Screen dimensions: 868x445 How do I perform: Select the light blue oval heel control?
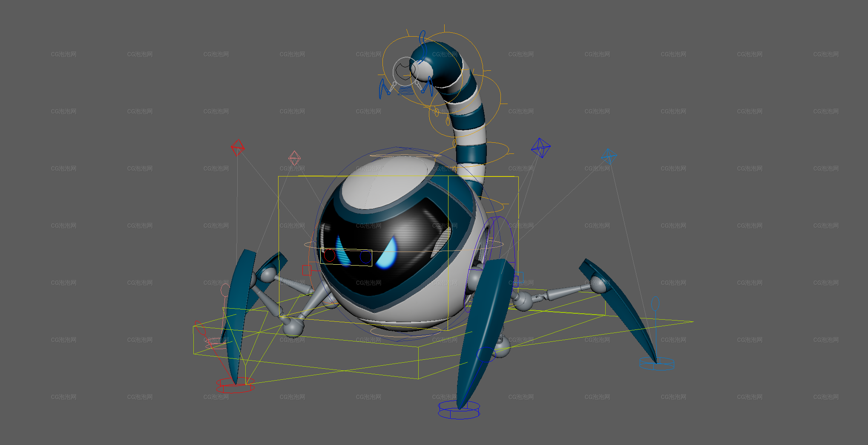(655, 304)
